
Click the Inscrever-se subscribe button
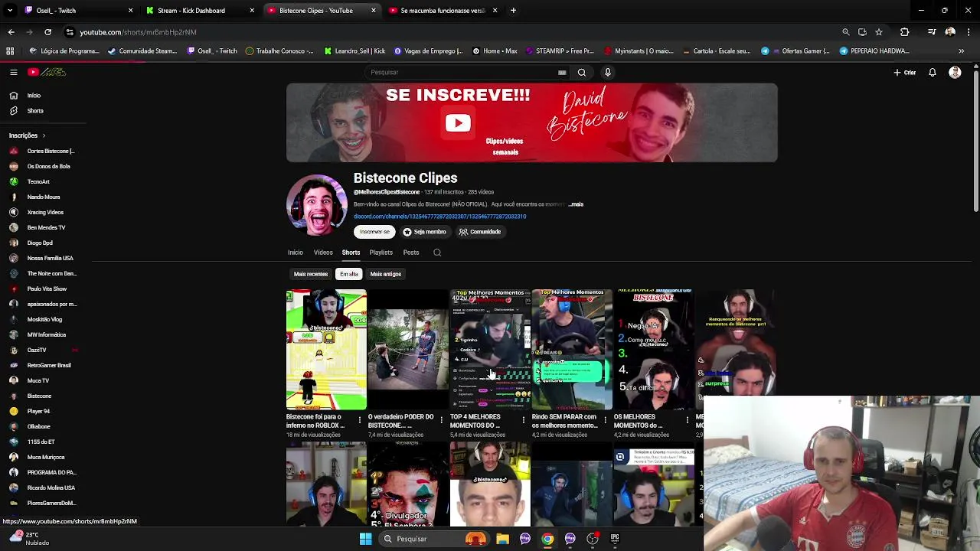point(374,232)
